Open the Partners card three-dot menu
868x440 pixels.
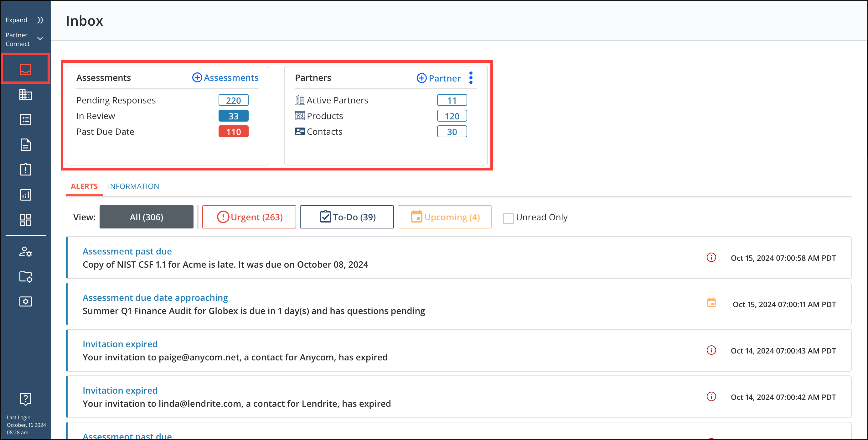(x=471, y=78)
